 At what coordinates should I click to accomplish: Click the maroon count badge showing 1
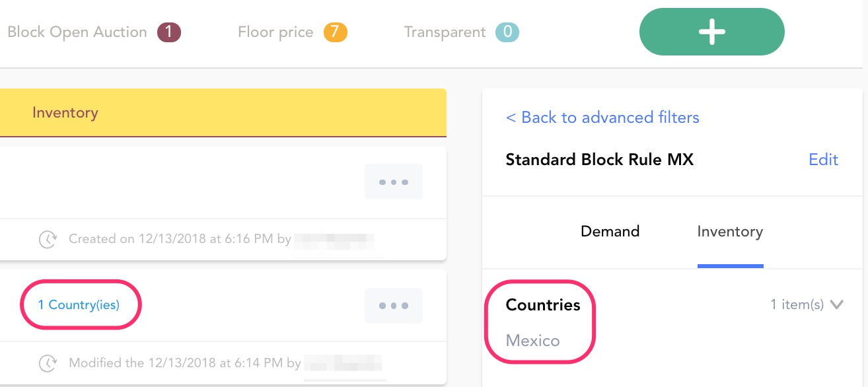click(169, 32)
